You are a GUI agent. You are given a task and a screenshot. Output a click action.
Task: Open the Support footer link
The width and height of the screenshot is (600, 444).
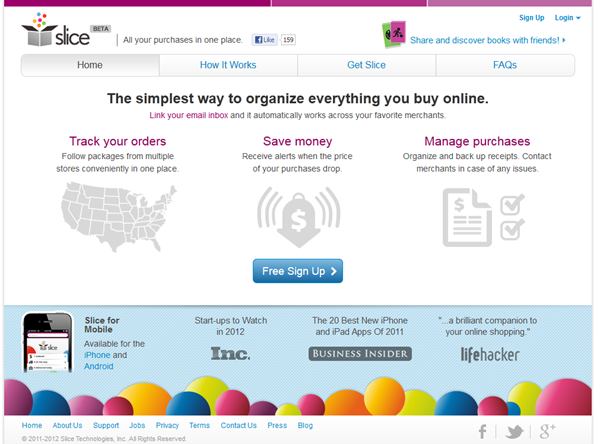tap(106, 426)
